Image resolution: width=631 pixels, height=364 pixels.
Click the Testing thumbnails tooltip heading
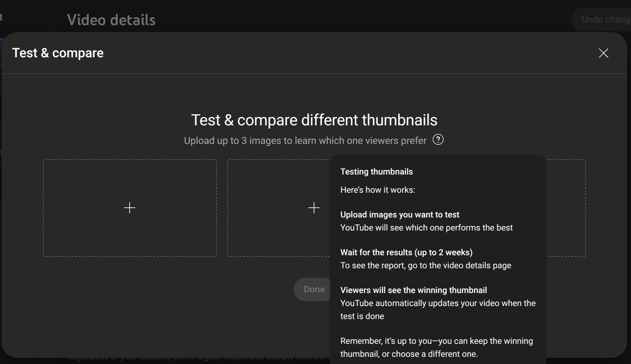click(377, 172)
